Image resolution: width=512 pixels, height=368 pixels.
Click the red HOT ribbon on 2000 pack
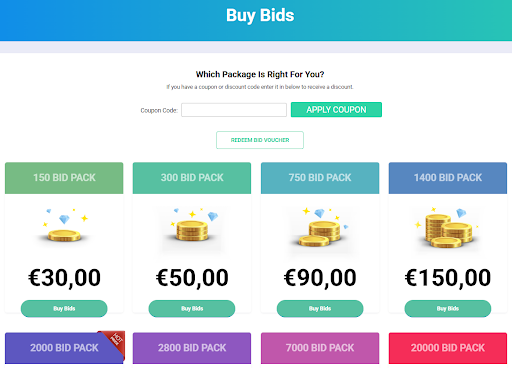pyautogui.click(x=114, y=341)
